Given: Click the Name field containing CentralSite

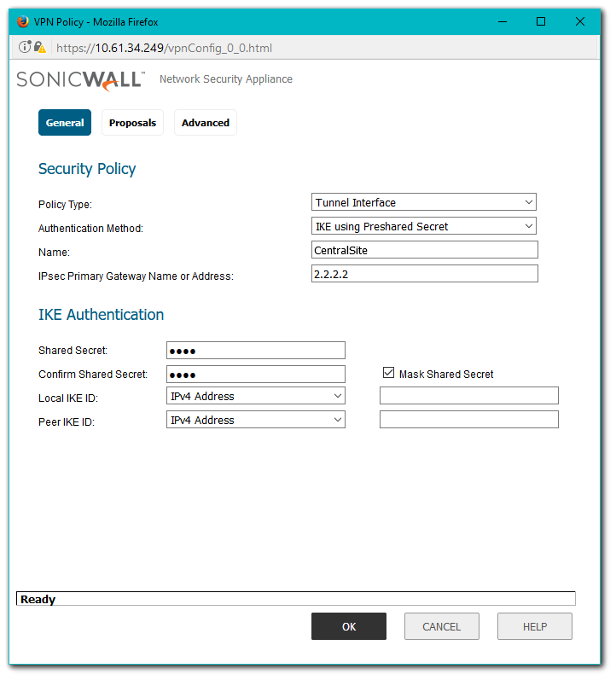Looking at the screenshot, I should click(424, 250).
